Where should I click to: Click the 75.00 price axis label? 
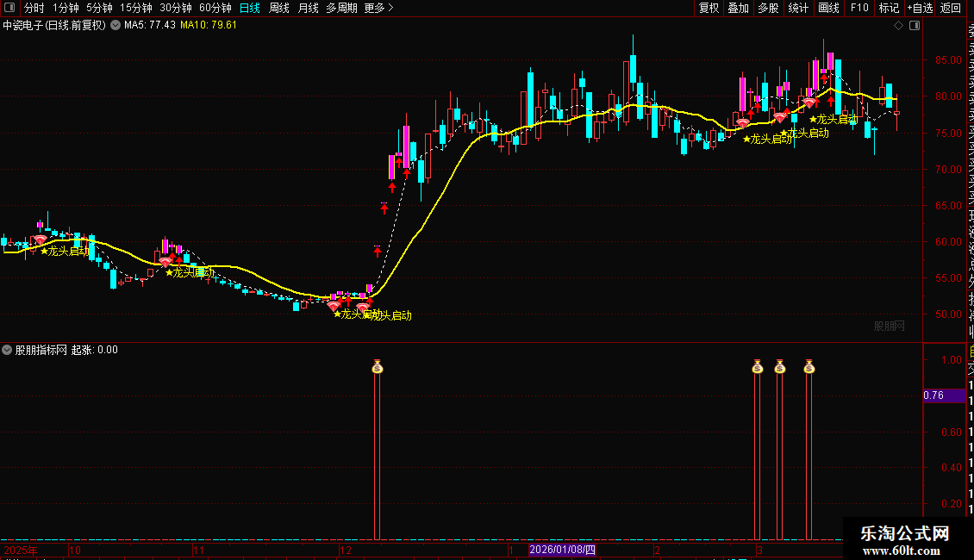click(x=948, y=133)
